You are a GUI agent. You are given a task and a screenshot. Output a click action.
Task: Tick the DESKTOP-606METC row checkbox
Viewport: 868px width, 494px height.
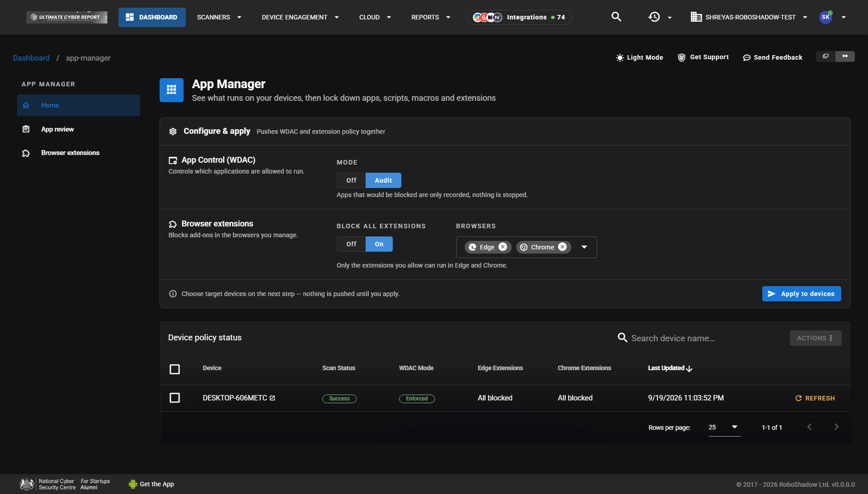(x=175, y=398)
